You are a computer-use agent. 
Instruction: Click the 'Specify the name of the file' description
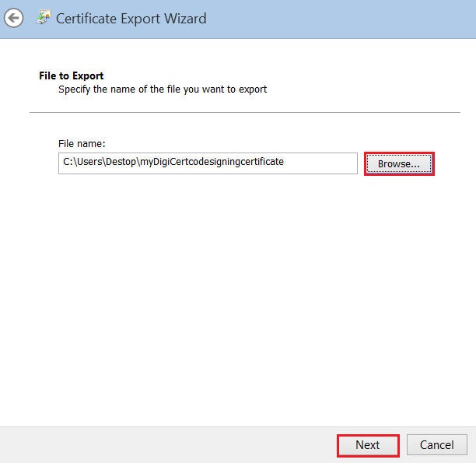point(163,89)
